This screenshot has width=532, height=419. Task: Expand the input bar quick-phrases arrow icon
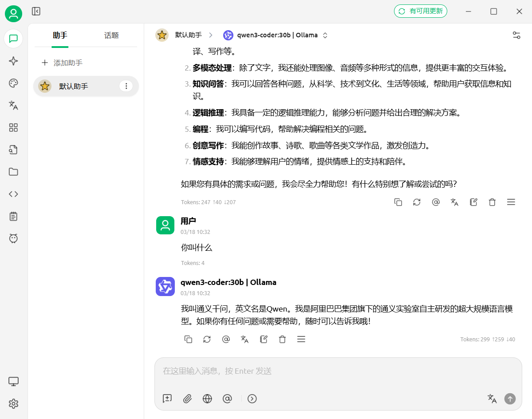pyautogui.click(x=252, y=399)
